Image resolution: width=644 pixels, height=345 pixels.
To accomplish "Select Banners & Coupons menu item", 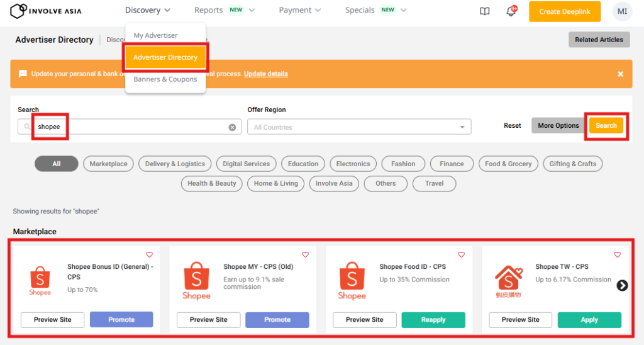I will pos(165,79).
